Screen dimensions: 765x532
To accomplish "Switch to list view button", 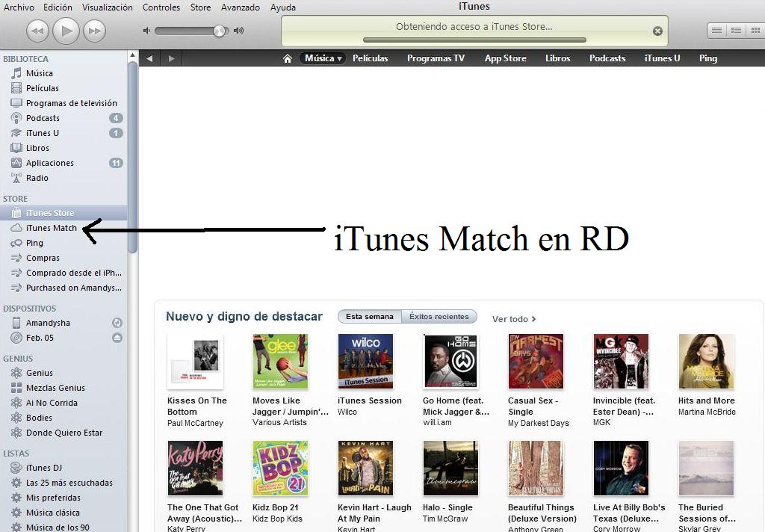I will [716, 30].
